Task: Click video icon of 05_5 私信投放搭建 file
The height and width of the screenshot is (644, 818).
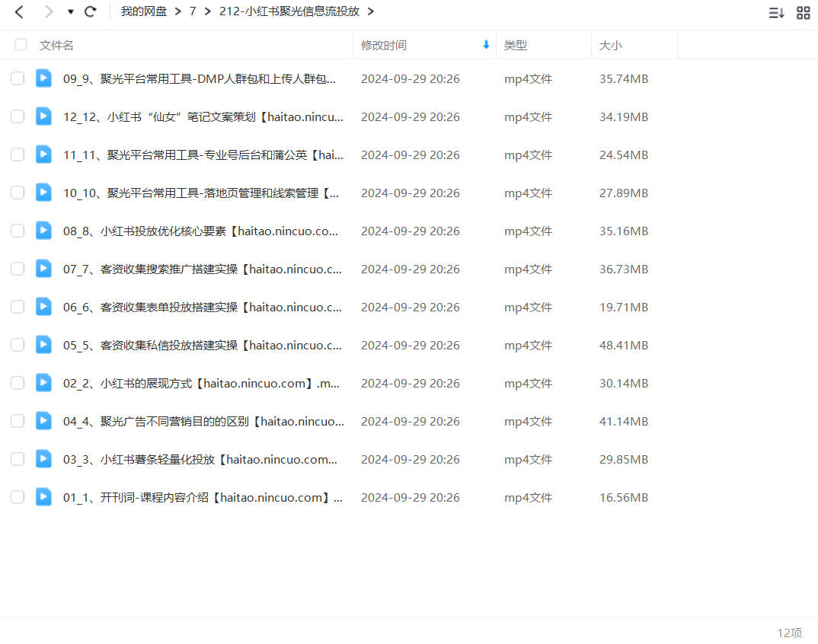Action: [44, 345]
